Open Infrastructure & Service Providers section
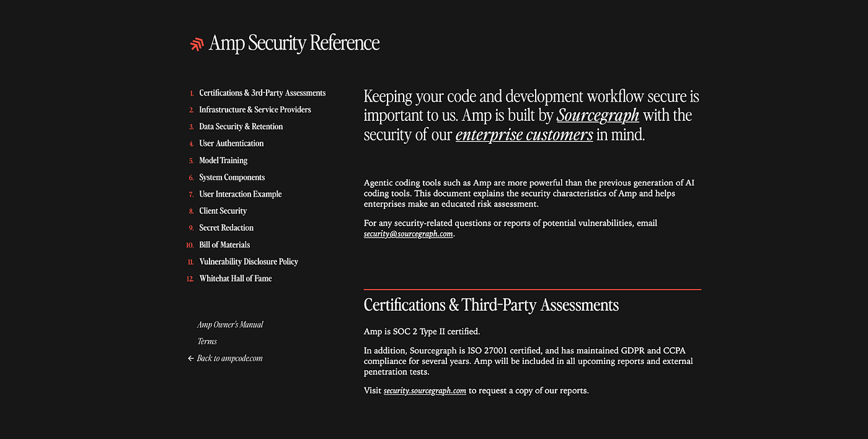This screenshot has width=868, height=439. (255, 110)
